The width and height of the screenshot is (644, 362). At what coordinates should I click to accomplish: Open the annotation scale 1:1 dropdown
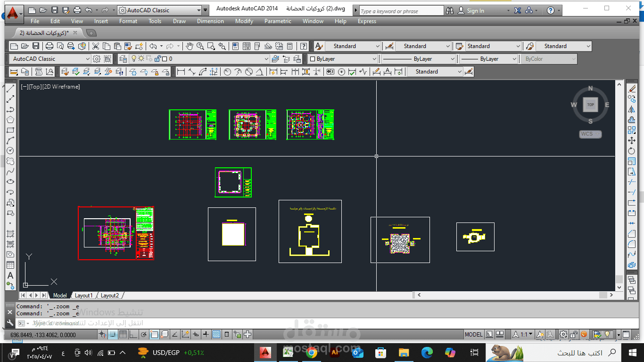coord(522,334)
